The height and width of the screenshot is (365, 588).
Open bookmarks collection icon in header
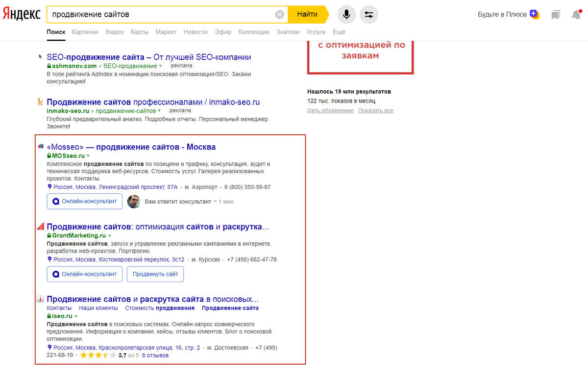pyautogui.click(x=555, y=15)
